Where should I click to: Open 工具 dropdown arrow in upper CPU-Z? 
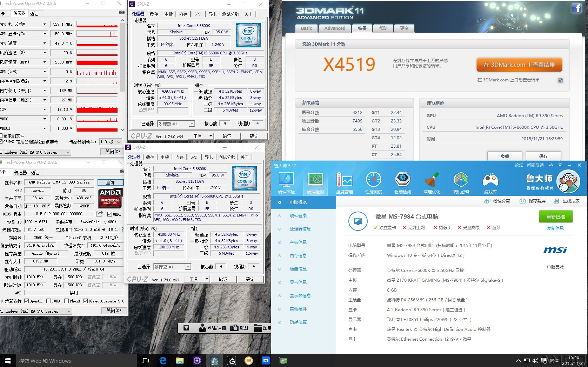coord(211,136)
